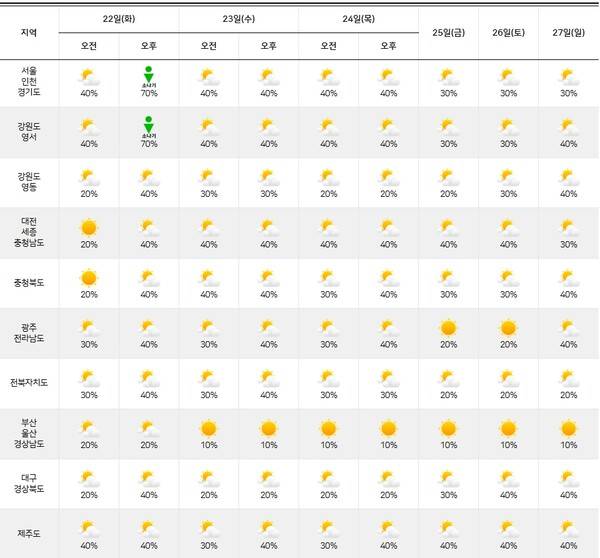This screenshot has height=558, width=600.
Task: Click the sunny icon for 광주 on 26일(토)
Action: point(508,327)
